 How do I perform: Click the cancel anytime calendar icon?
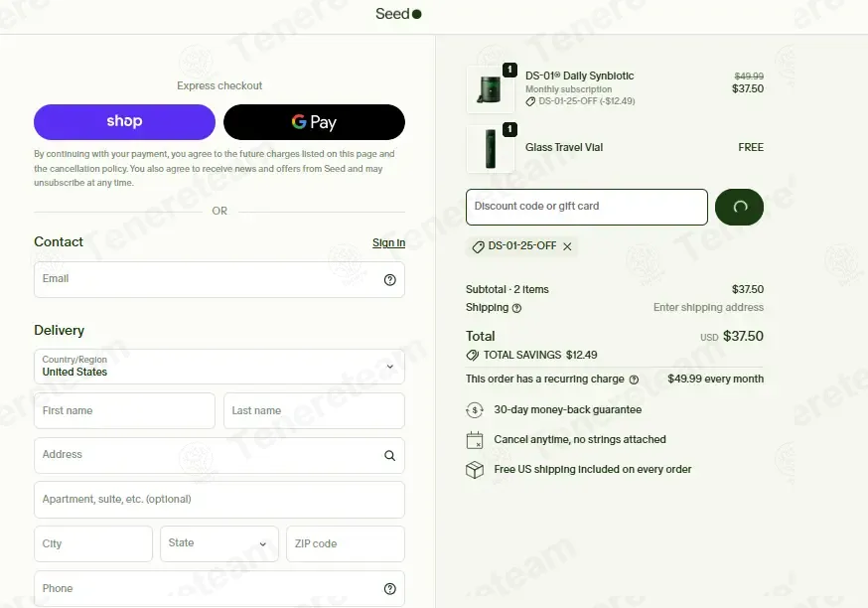(475, 440)
